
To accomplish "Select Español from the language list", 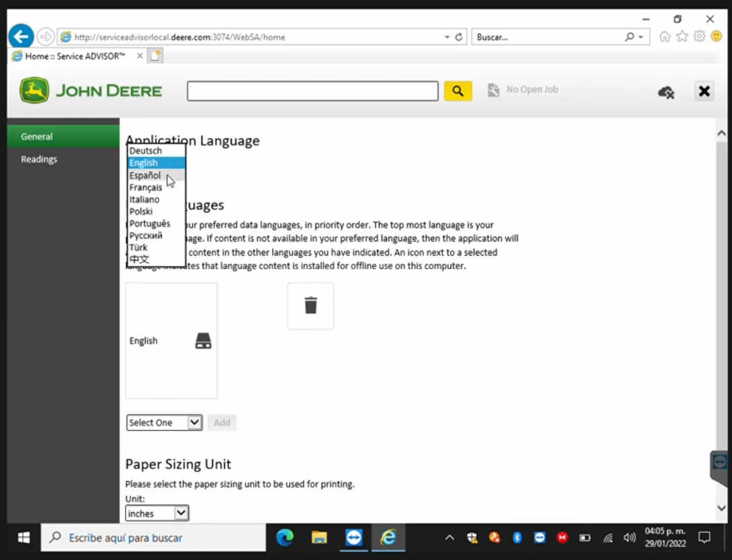I will point(145,175).
